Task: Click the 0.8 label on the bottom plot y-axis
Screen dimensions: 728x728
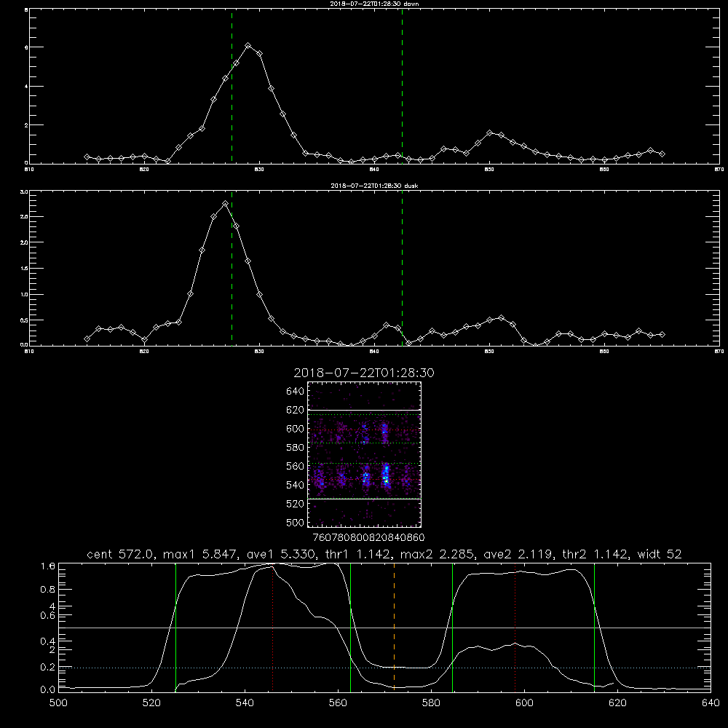Action: coord(48,589)
